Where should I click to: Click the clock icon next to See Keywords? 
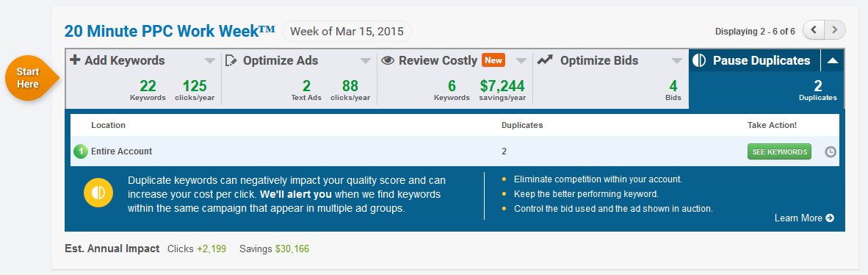(831, 151)
